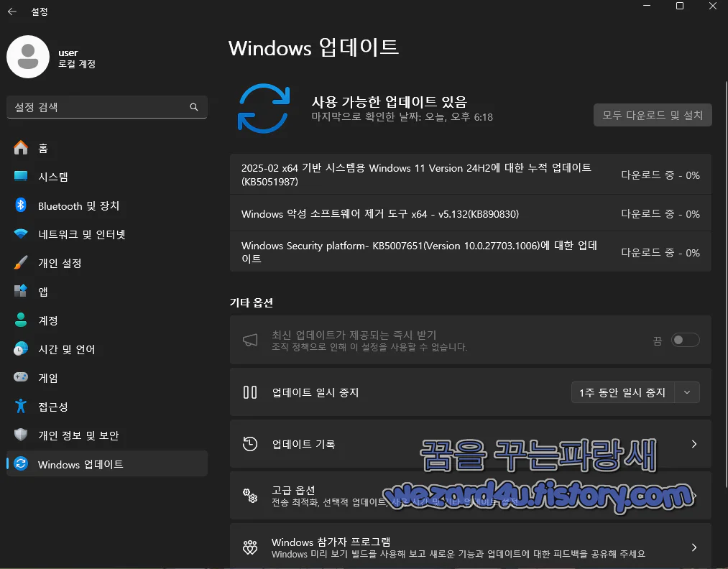Expand 업데이트 기록 chevron
This screenshot has width=728, height=569.
tap(694, 444)
